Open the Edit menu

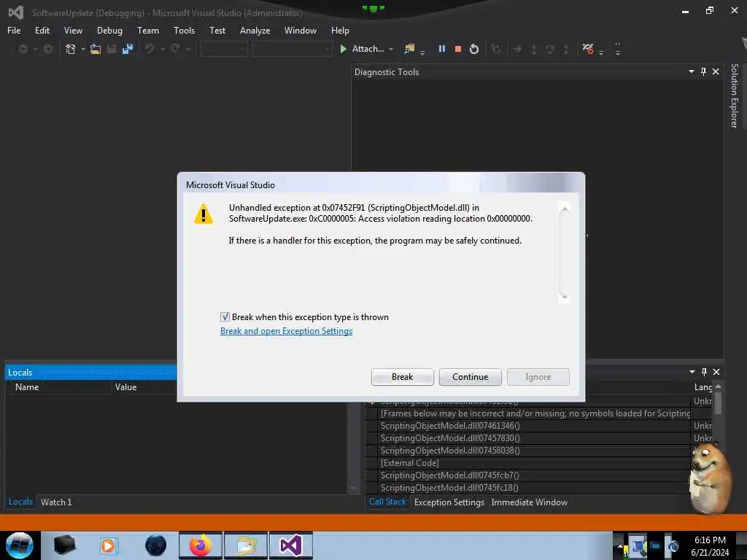[42, 31]
